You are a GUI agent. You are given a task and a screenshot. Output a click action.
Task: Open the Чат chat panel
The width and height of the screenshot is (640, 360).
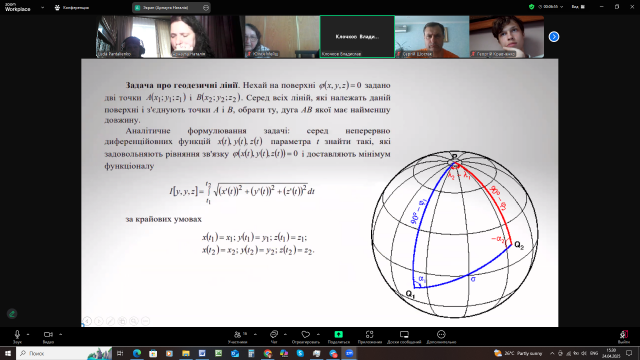click(x=274, y=337)
